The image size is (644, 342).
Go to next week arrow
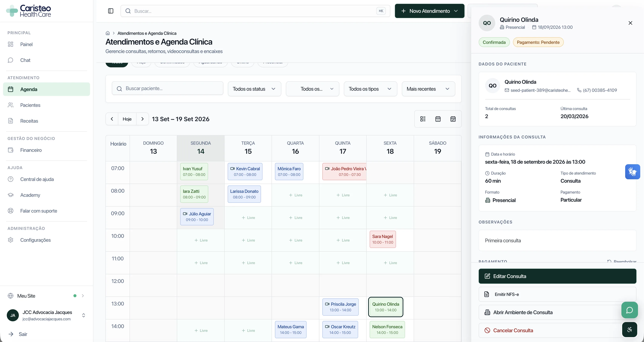(143, 119)
